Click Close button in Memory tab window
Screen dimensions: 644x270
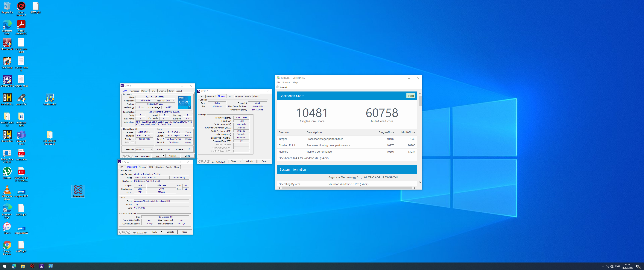[264, 161]
